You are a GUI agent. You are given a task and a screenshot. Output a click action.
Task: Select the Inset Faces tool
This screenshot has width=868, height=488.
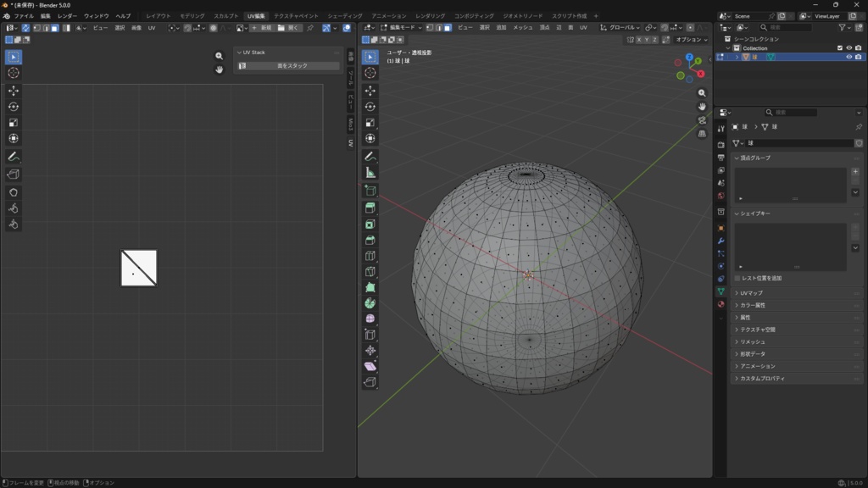point(370,224)
